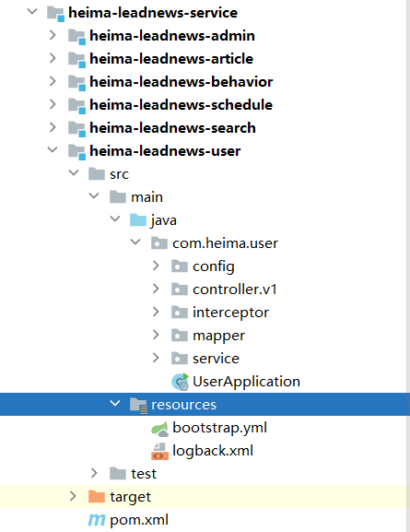The width and height of the screenshot is (410, 532).
Task: Expand the mapper package arrow
Action: tap(156, 335)
